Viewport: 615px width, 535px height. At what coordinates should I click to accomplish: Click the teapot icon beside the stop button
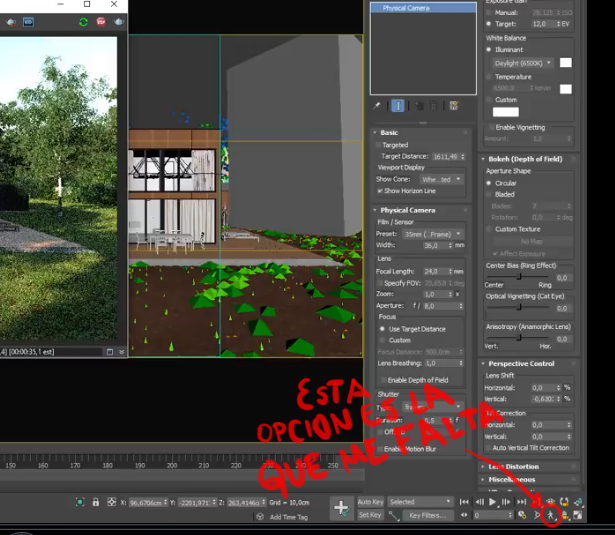point(118,22)
